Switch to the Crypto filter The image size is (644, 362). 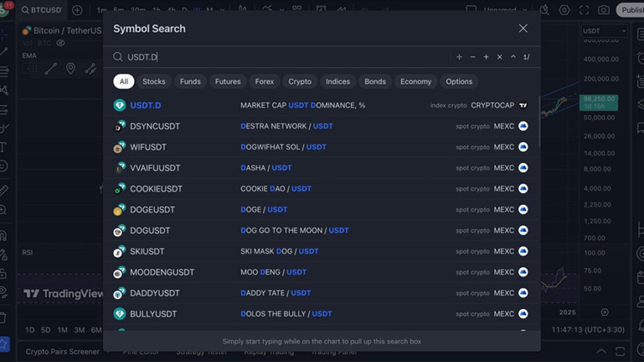click(x=300, y=81)
